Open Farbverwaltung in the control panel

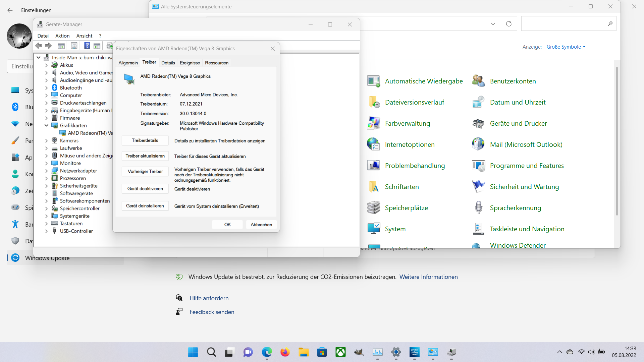click(x=407, y=124)
